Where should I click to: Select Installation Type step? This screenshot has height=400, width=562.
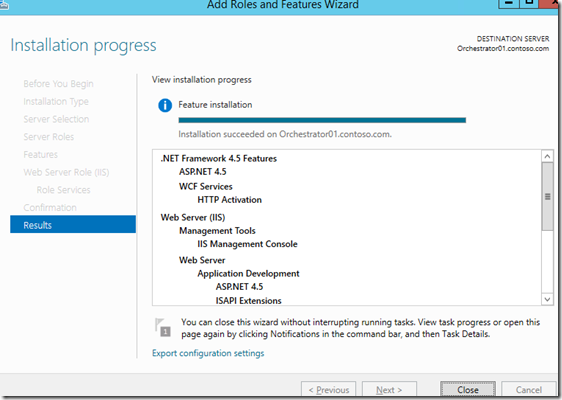tap(56, 101)
